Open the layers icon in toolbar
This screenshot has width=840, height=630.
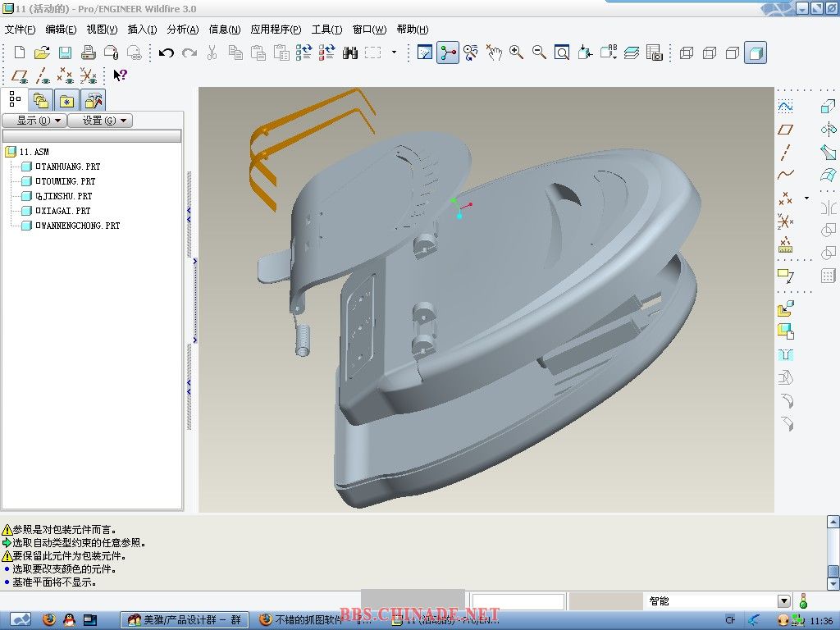tap(631, 52)
